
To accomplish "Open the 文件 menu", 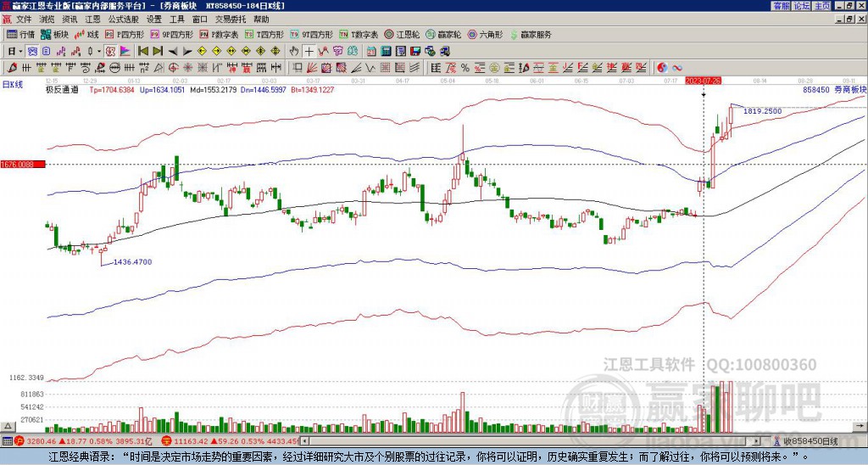I will click(24, 20).
